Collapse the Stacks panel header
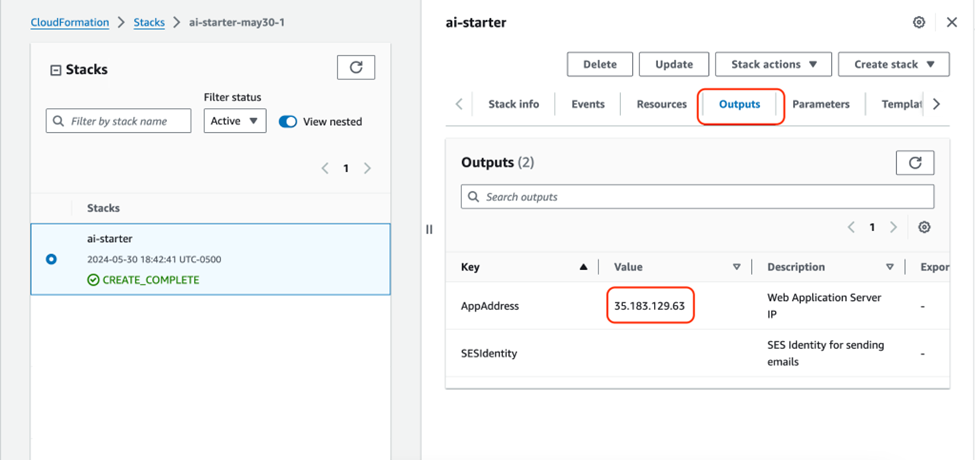 click(x=55, y=70)
